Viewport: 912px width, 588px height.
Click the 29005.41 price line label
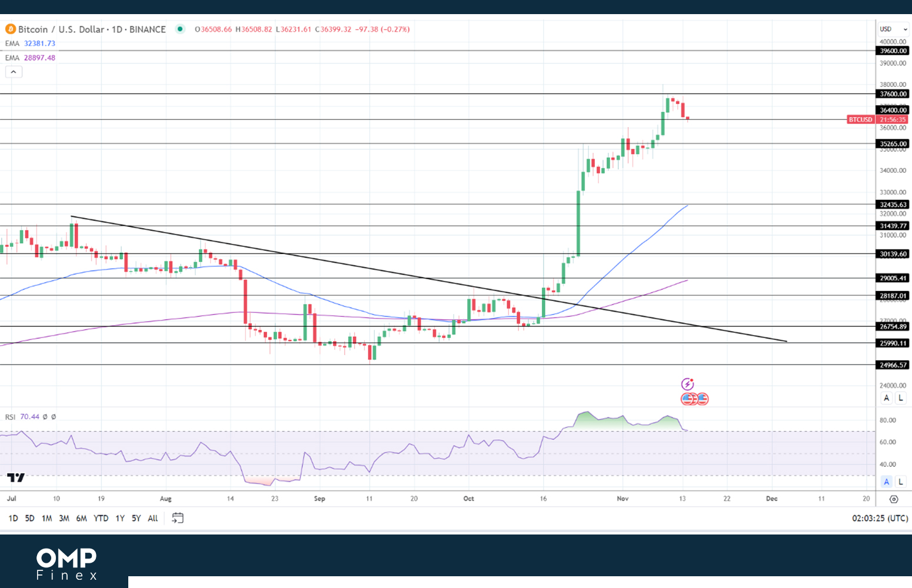point(893,278)
